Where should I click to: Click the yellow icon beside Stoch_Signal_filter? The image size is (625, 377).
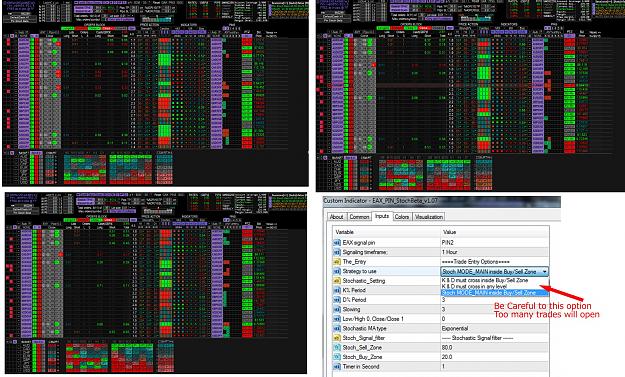click(x=337, y=338)
